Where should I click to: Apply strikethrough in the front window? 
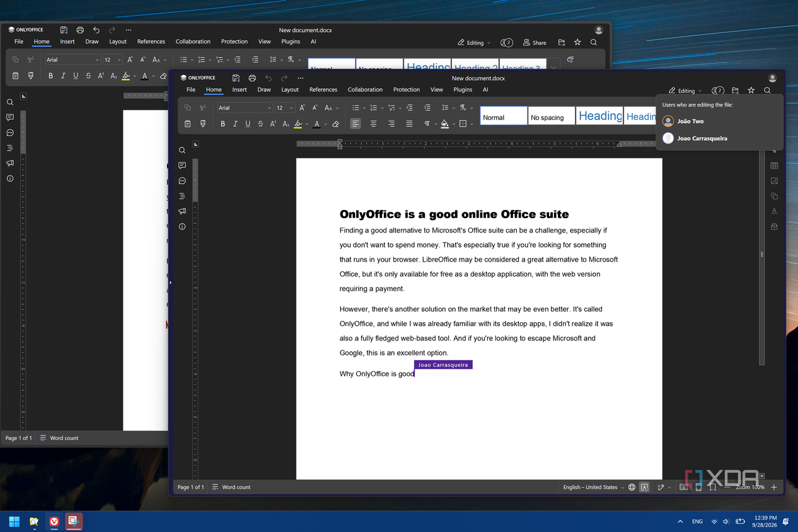[x=260, y=124]
